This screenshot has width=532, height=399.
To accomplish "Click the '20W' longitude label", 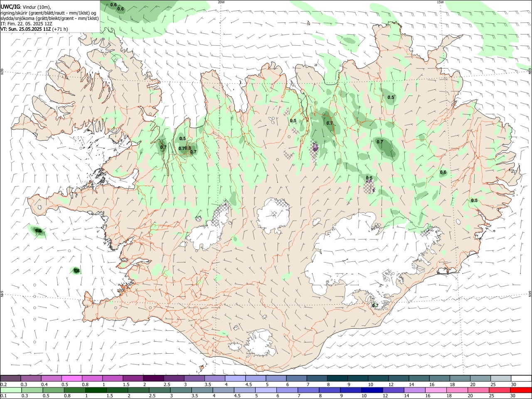I will coord(221,2).
